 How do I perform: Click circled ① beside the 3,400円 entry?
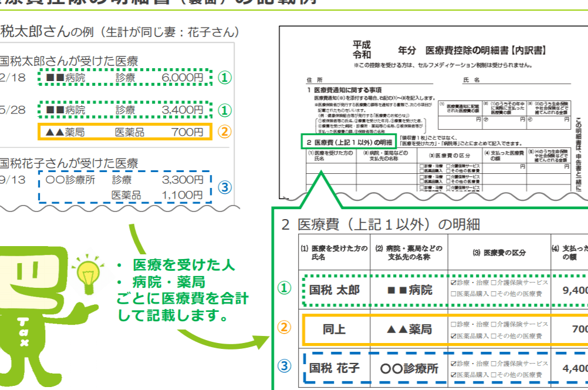pyautogui.click(x=224, y=110)
